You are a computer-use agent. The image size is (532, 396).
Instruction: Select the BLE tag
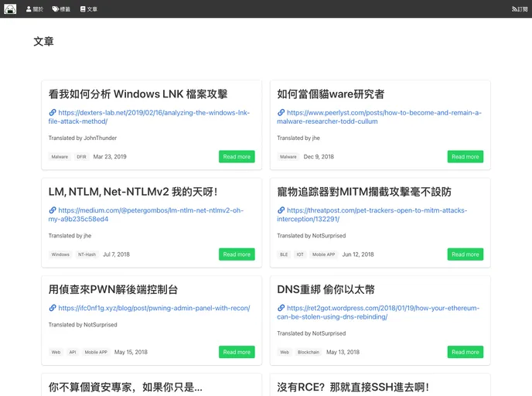pos(284,254)
